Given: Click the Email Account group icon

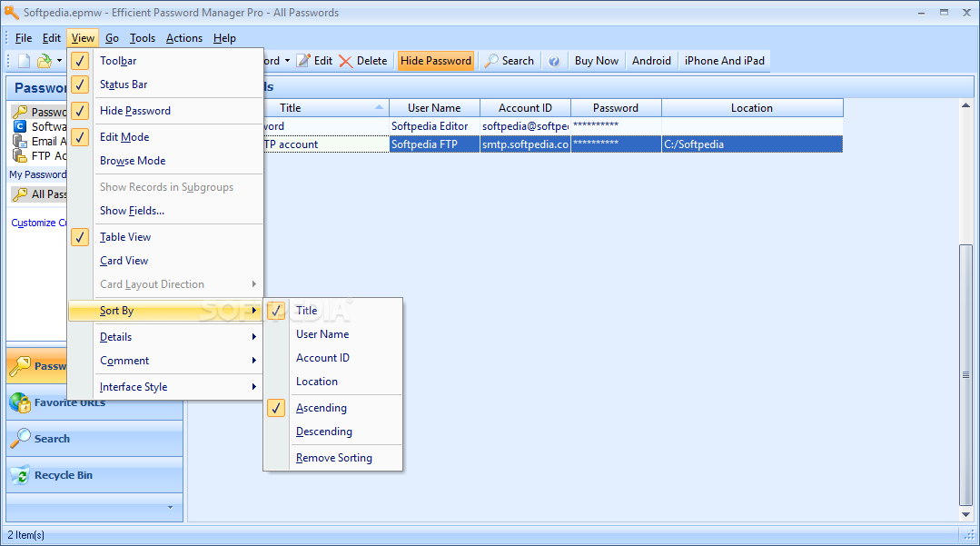Looking at the screenshot, I should [20, 142].
